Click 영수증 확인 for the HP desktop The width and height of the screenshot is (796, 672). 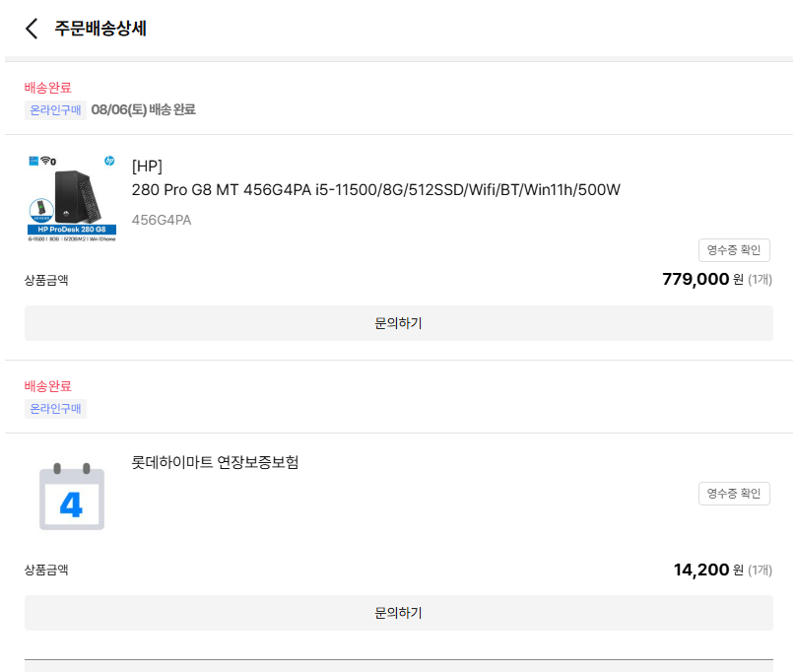click(734, 250)
